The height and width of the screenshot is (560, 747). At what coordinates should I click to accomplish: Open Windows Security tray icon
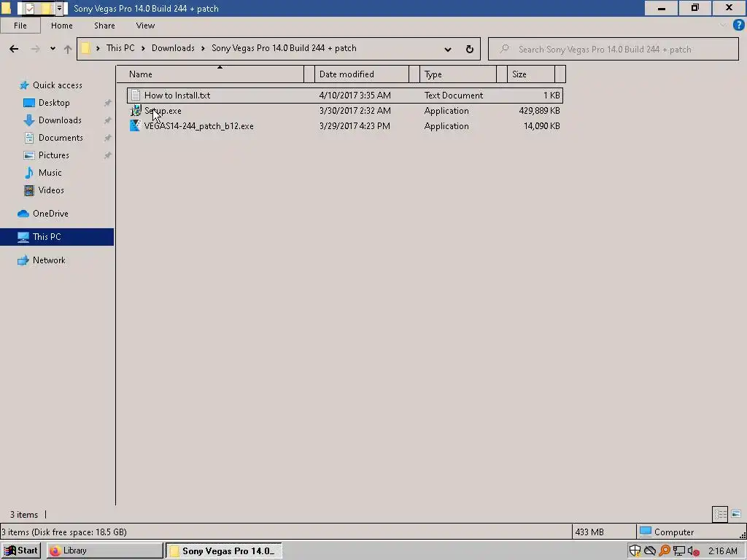pyautogui.click(x=635, y=551)
